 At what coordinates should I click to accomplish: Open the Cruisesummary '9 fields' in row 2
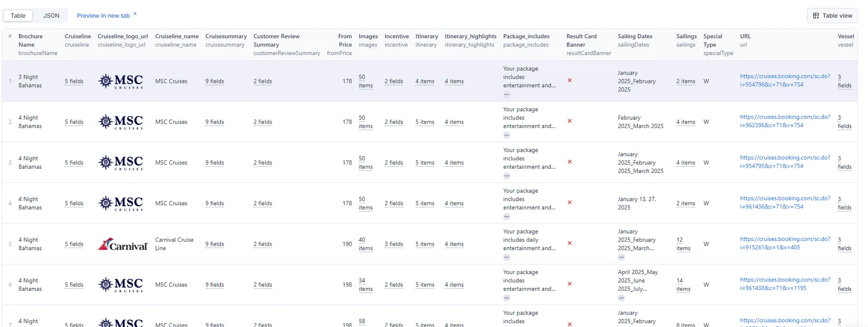215,122
